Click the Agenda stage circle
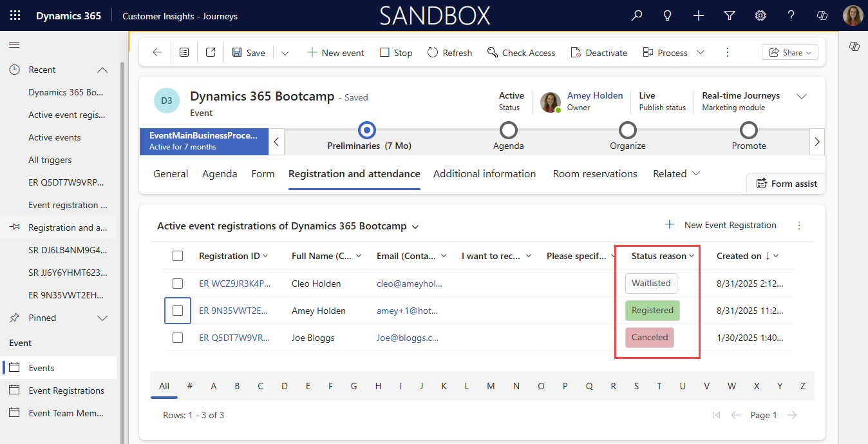 click(x=509, y=131)
